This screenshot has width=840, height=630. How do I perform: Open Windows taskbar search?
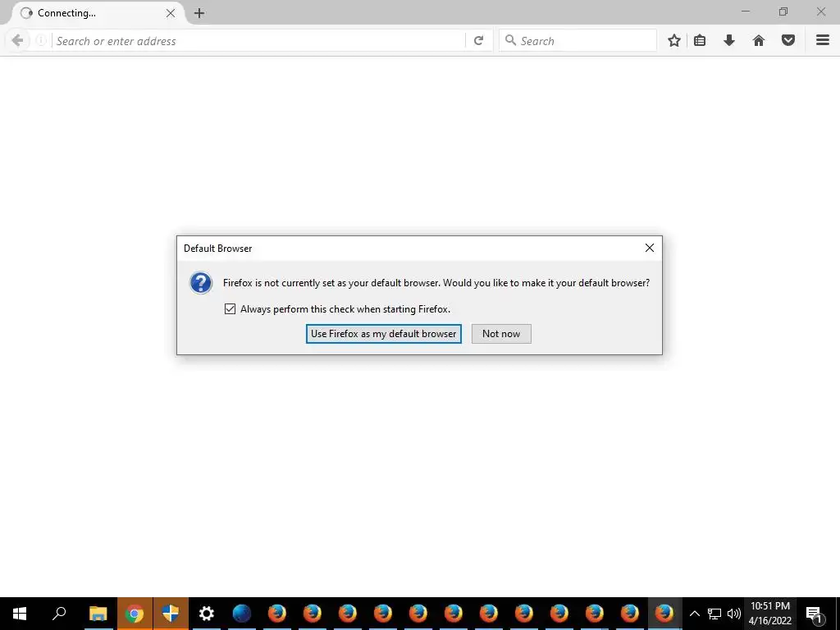point(59,614)
